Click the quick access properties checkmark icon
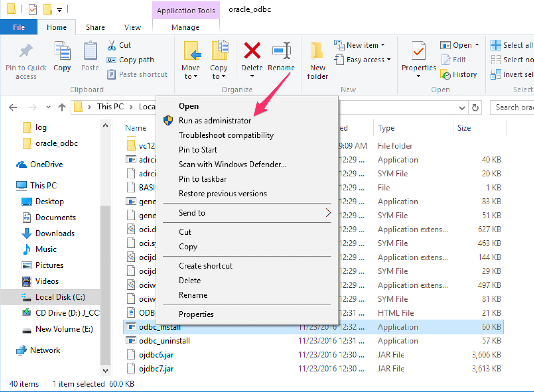Viewport: 534px width, 392px height. pyautogui.click(x=33, y=9)
